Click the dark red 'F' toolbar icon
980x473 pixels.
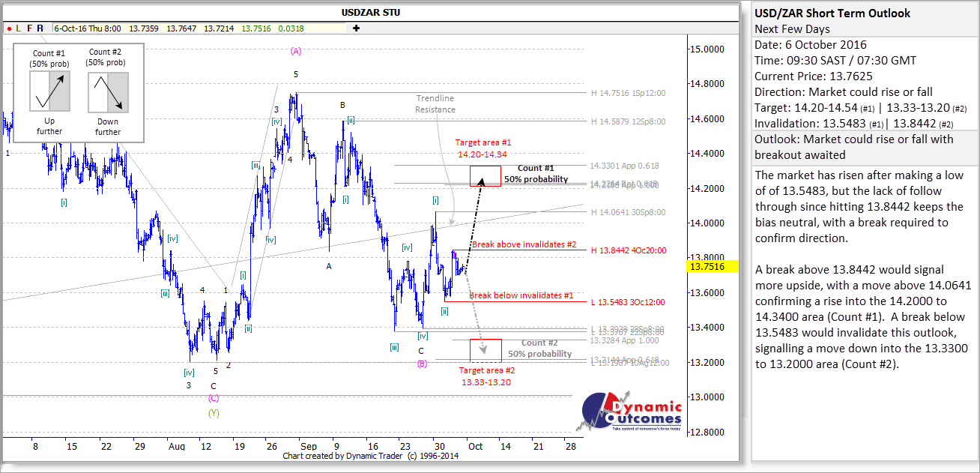point(29,28)
